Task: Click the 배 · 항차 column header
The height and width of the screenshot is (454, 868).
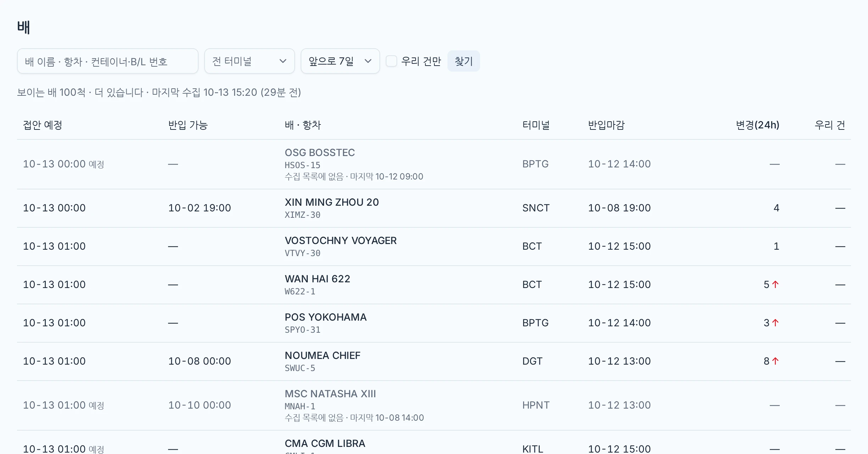Action: tap(303, 125)
